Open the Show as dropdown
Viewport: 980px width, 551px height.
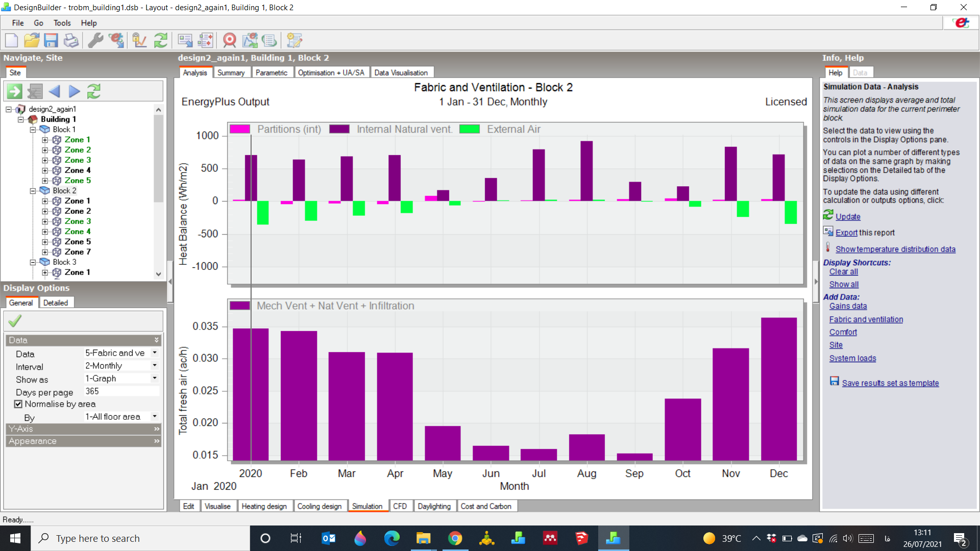click(x=121, y=379)
